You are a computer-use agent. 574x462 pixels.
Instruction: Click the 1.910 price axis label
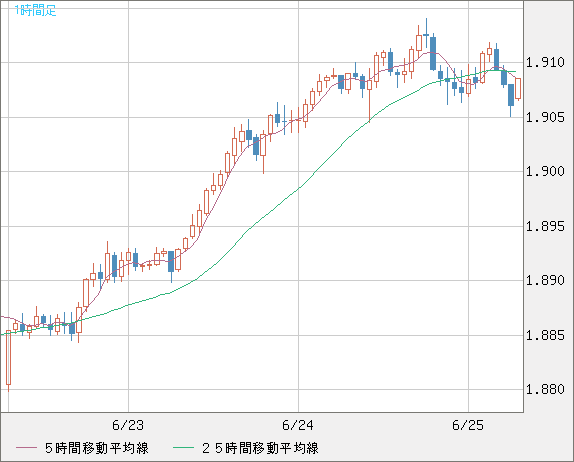[545, 63]
